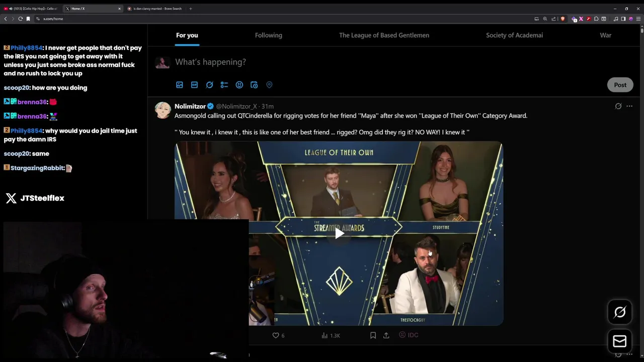Open the post's 31m timestamp link
This screenshot has width=644, height=362.
(268, 106)
